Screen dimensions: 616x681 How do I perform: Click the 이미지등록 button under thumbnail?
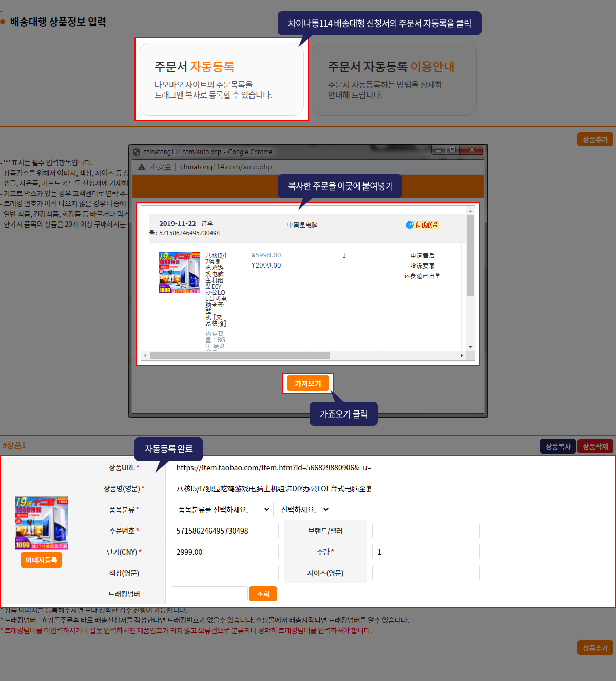click(x=41, y=560)
